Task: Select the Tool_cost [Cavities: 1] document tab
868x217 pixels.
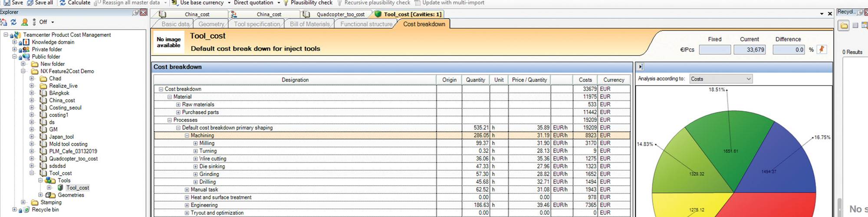Action: 408,14
